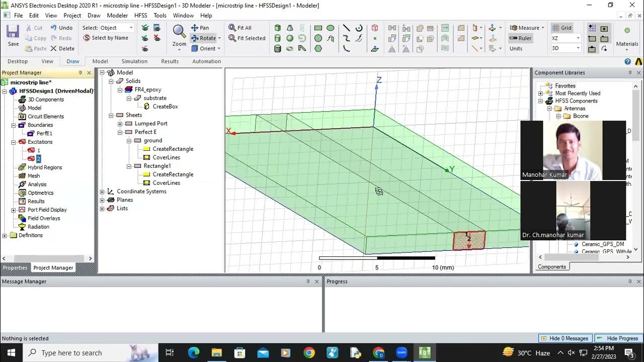Draw an ellipse sheet

331,28
